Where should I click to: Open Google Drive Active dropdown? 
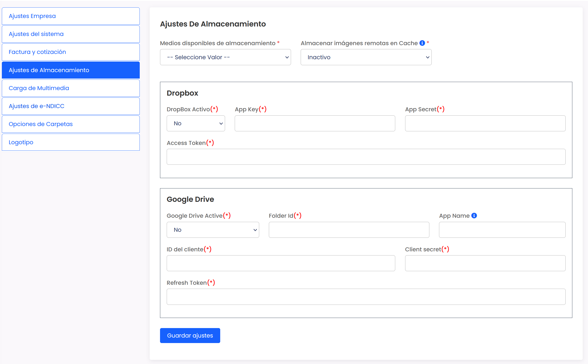click(x=213, y=230)
